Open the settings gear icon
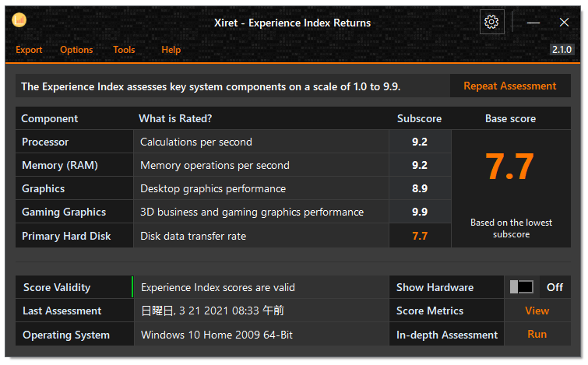 (x=491, y=22)
